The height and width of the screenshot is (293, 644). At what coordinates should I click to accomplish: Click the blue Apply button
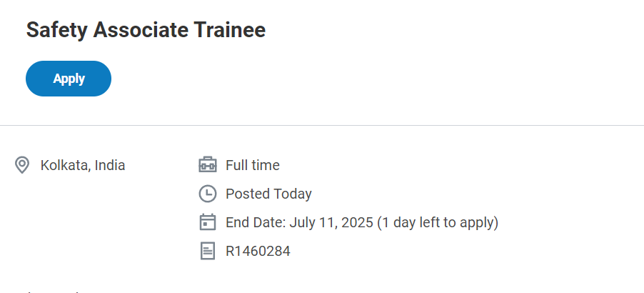click(68, 79)
